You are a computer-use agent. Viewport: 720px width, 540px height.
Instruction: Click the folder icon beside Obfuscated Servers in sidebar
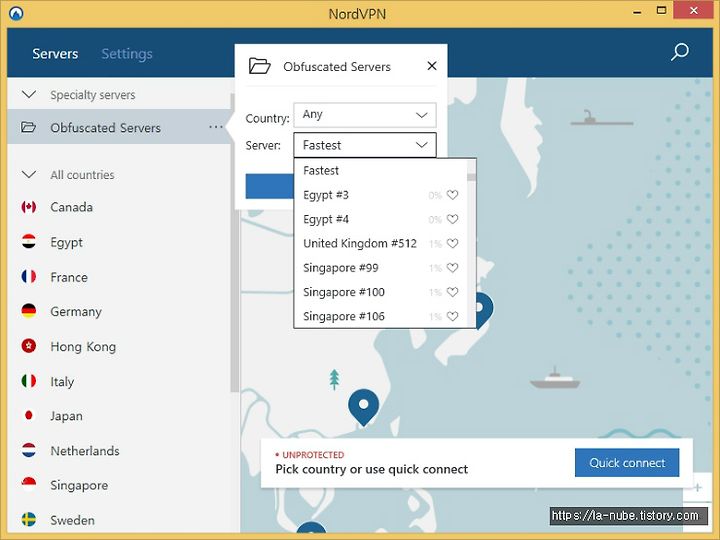click(28, 127)
